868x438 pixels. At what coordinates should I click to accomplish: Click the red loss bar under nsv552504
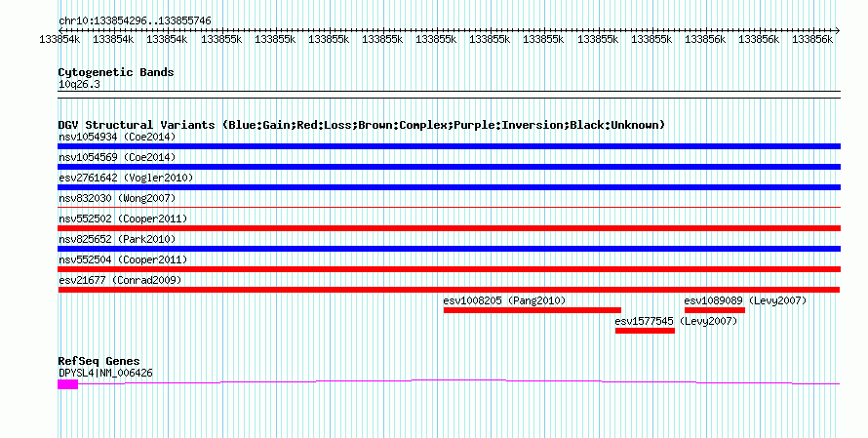pyautogui.click(x=449, y=269)
